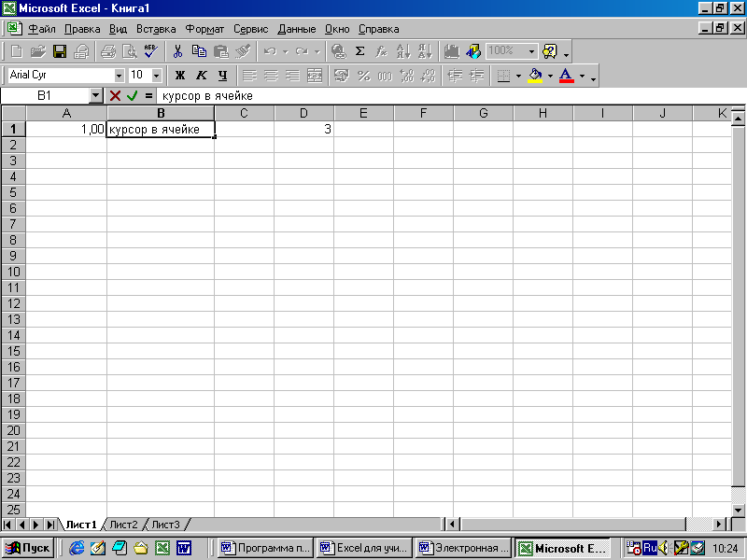747x560 pixels.
Task: Open the Данные menu
Action: (x=297, y=29)
